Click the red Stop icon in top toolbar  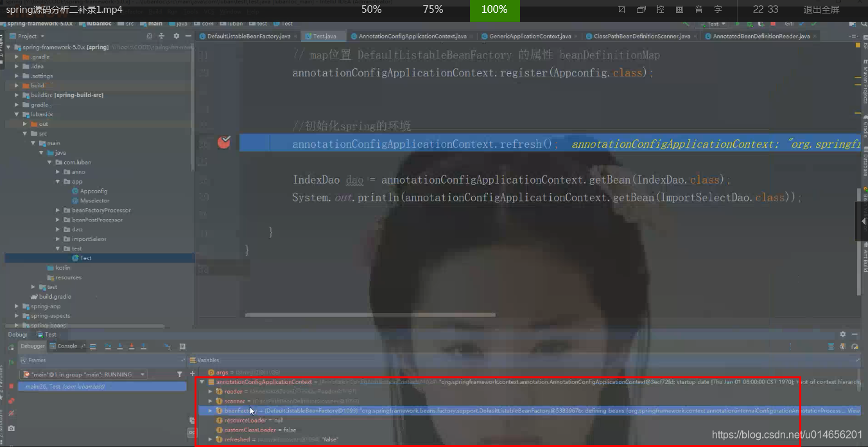click(x=773, y=24)
